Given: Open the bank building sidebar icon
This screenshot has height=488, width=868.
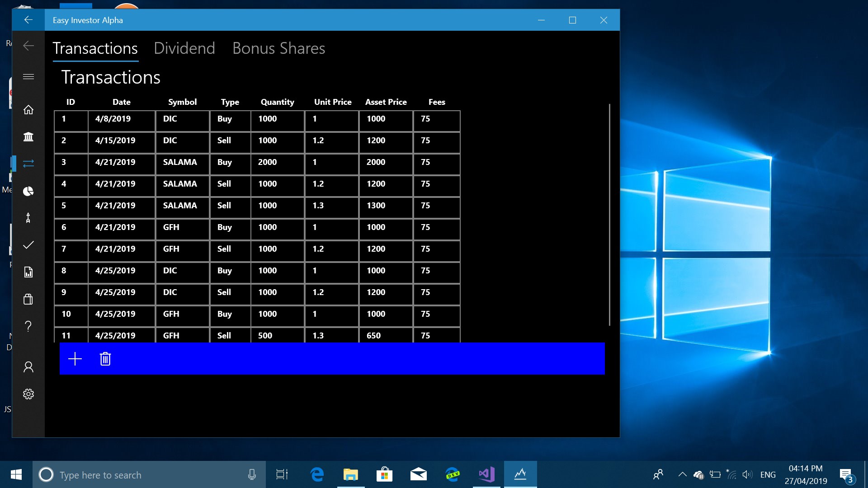Looking at the screenshot, I should 28,136.
